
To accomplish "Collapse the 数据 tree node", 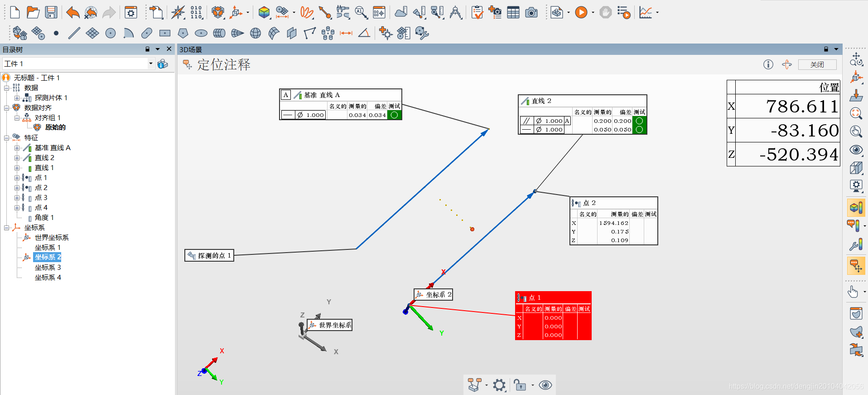I will [6, 88].
